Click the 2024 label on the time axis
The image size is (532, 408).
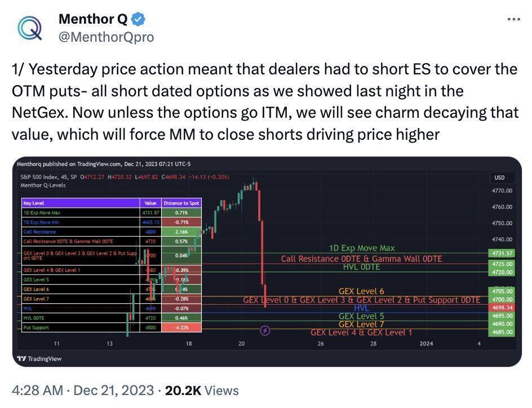(427, 343)
